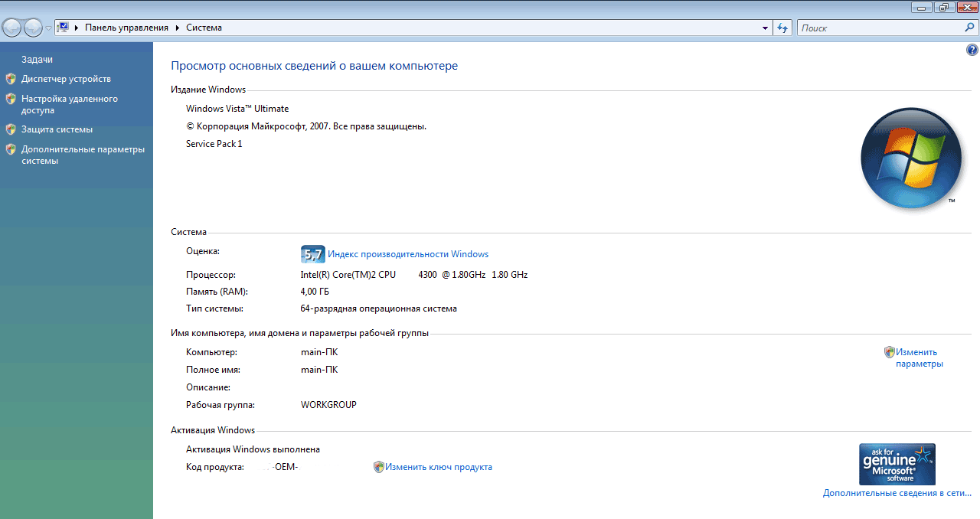The width and height of the screenshot is (980, 519).
Task: Open the recent pages dropdown arrow
Action: 48,28
